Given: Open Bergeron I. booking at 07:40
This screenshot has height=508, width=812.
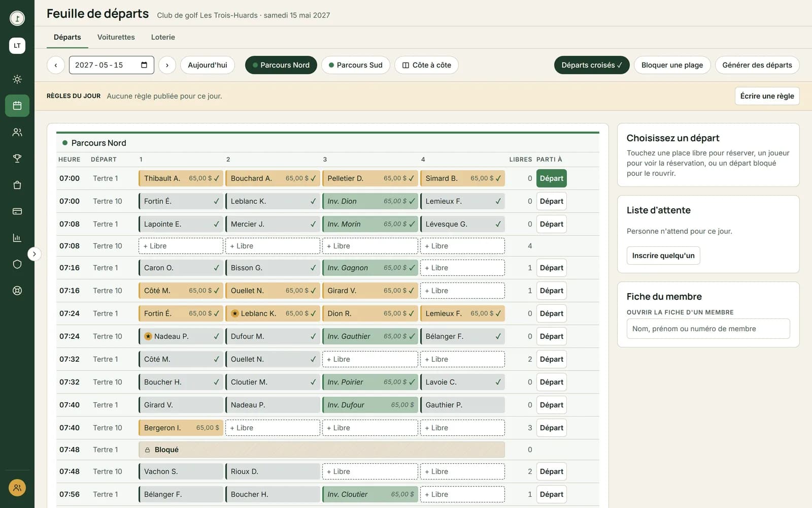Looking at the screenshot, I should point(181,428).
